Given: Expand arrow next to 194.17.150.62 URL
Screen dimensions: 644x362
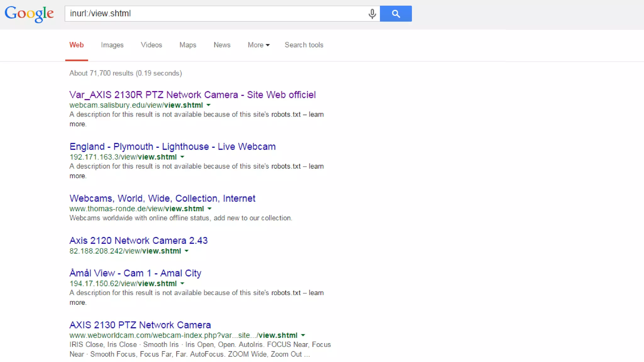Looking at the screenshot, I should click(x=182, y=284).
